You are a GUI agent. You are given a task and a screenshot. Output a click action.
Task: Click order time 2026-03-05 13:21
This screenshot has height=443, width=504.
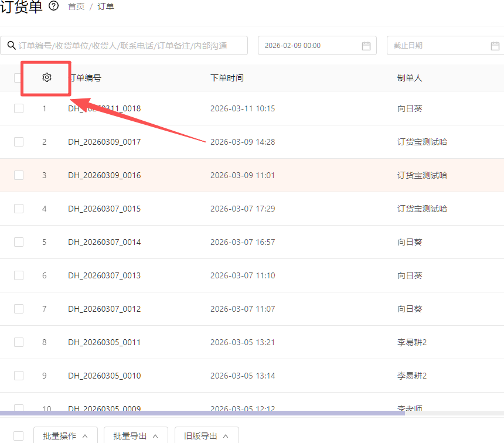tap(243, 342)
